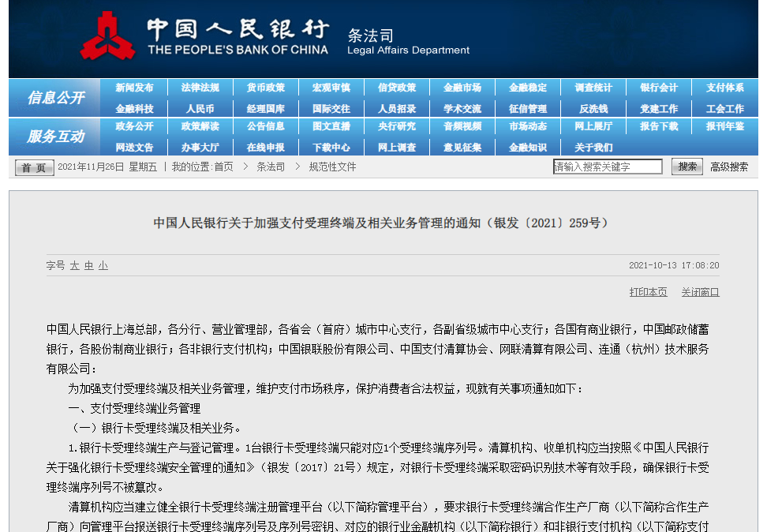767x532 pixels.
Task: Select 金融市场 in the navigation bar
Action: coord(462,88)
